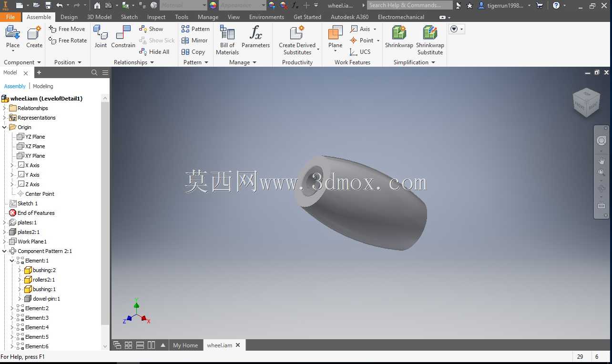Click Hide All relationships
Screen dimensions: 612x364
(154, 52)
